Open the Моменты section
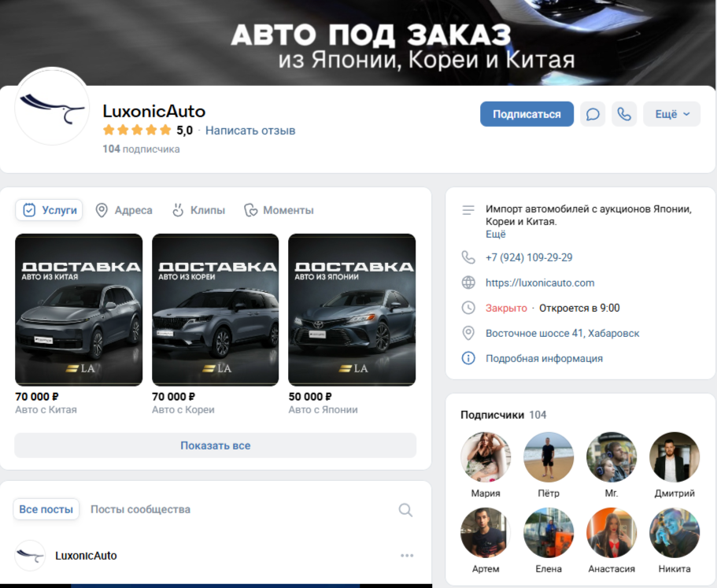 (x=274, y=210)
